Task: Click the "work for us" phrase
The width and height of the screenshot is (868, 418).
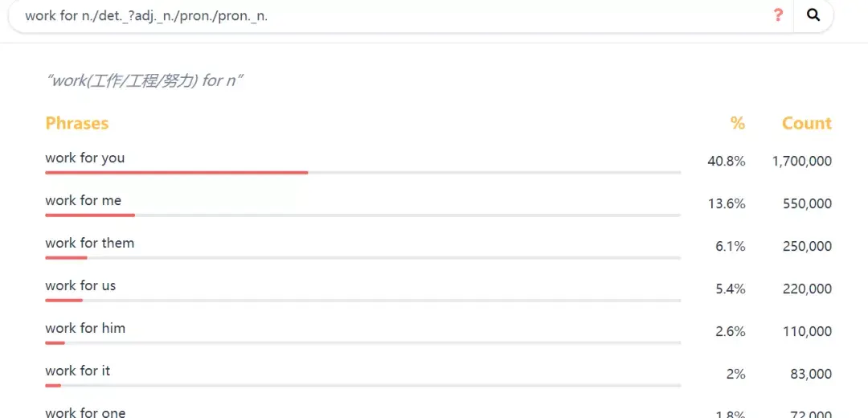Action: coord(80,285)
